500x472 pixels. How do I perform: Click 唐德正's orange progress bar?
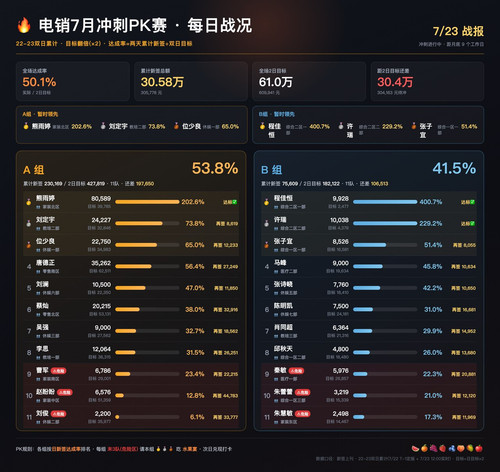coord(147,266)
